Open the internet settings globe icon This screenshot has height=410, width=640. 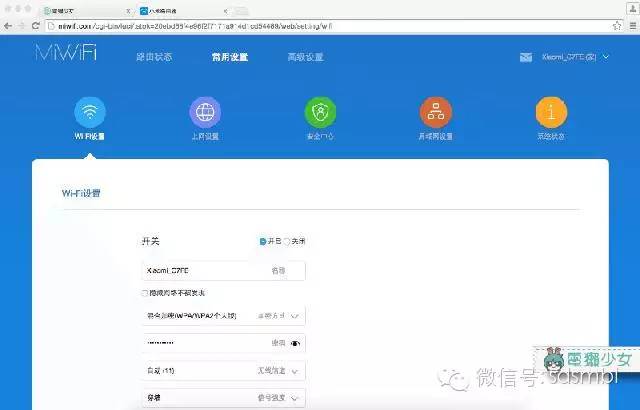pos(205,112)
